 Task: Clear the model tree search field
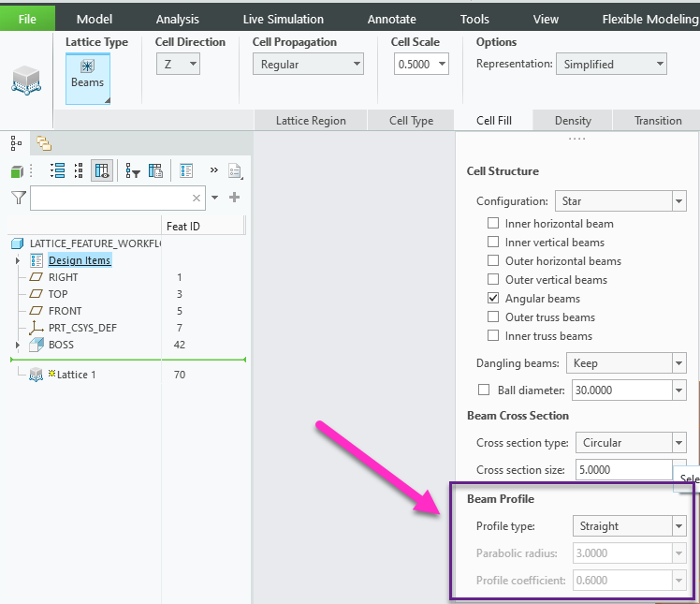pos(197,198)
